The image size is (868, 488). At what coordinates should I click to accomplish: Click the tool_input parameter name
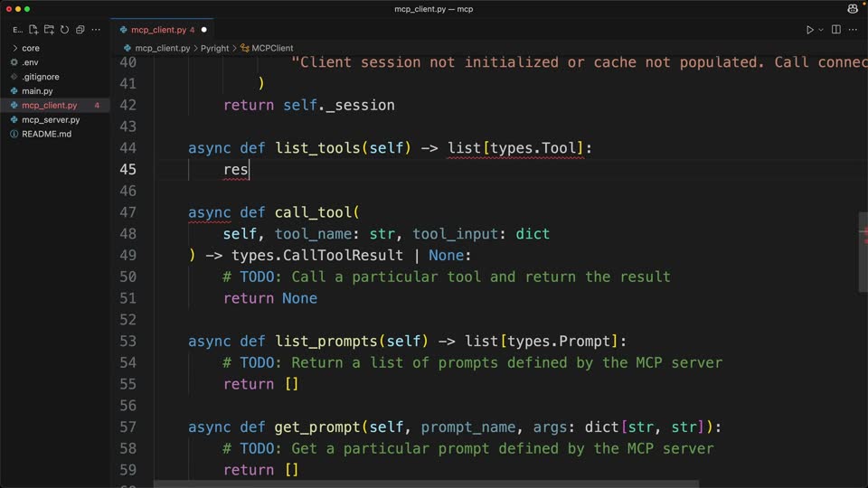pyautogui.click(x=455, y=234)
